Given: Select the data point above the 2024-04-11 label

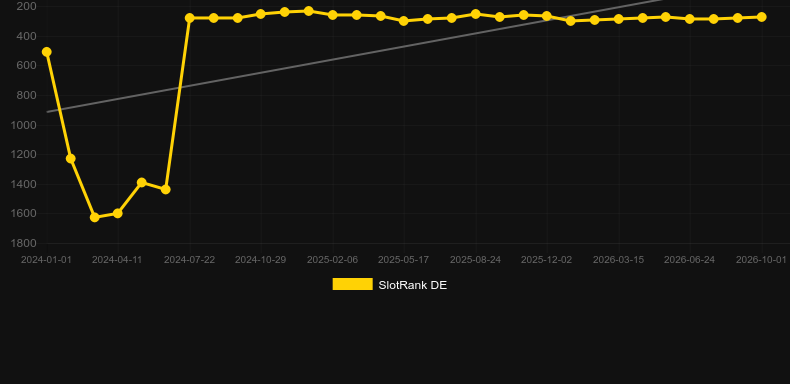Looking at the screenshot, I should tap(117, 213).
